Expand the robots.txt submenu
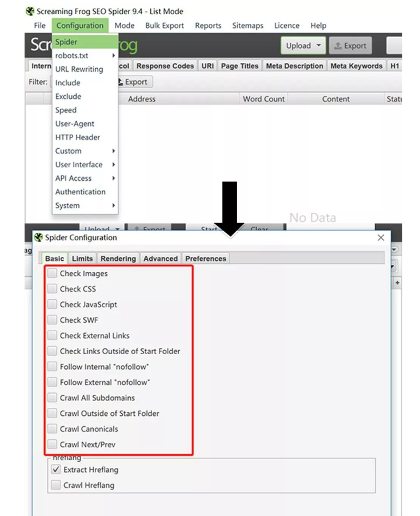This screenshot has width=420, height=516. (85, 55)
